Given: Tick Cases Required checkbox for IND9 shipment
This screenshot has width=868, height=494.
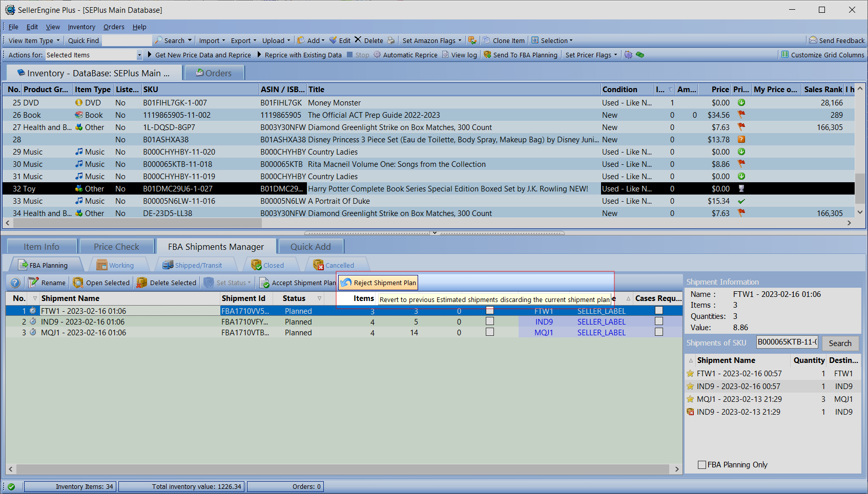Looking at the screenshot, I should (659, 321).
